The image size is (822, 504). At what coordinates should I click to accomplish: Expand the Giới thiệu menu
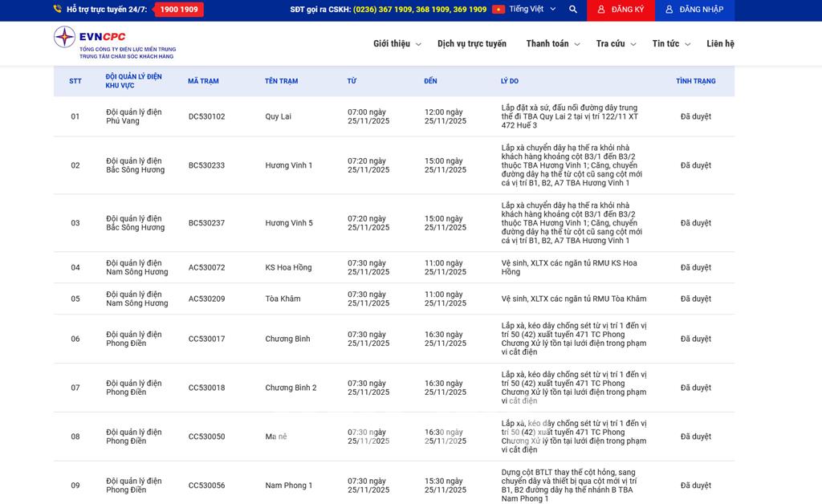[397, 44]
